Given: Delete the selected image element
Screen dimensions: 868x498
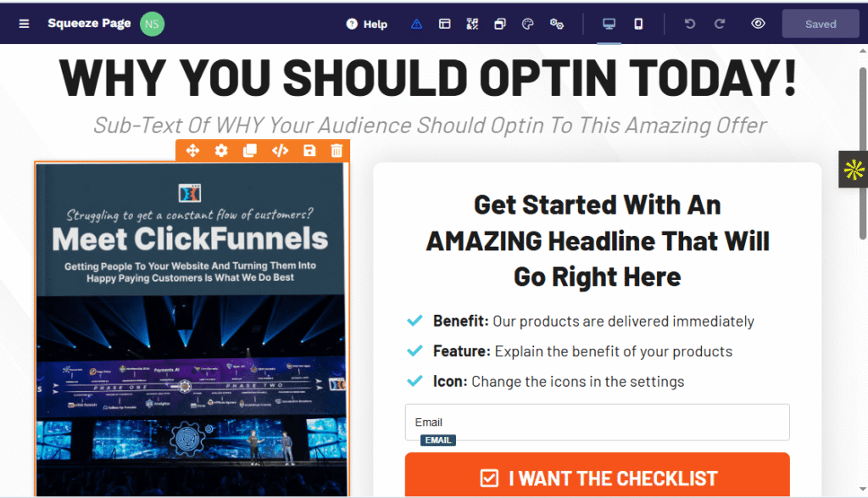Looking at the screenshot, I should (337, 151).
